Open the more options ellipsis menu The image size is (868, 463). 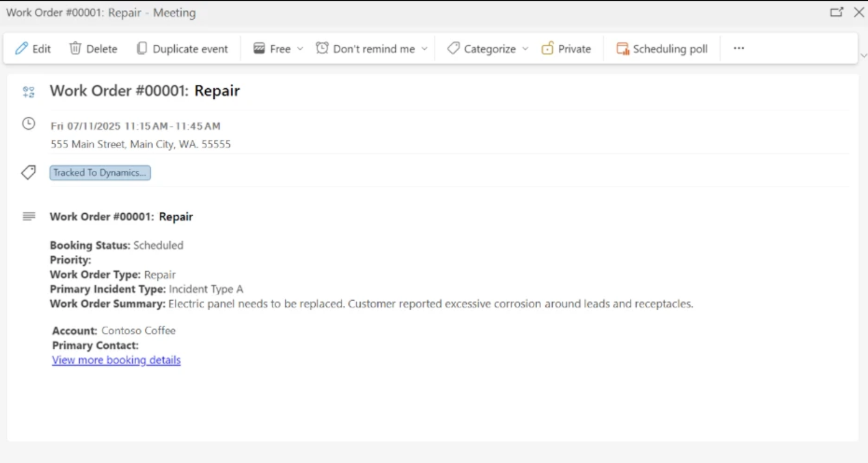point(739,48)
